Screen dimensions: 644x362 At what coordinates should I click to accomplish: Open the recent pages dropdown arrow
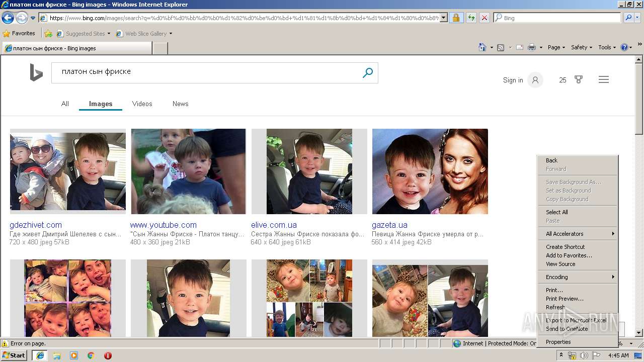point(33,18)
